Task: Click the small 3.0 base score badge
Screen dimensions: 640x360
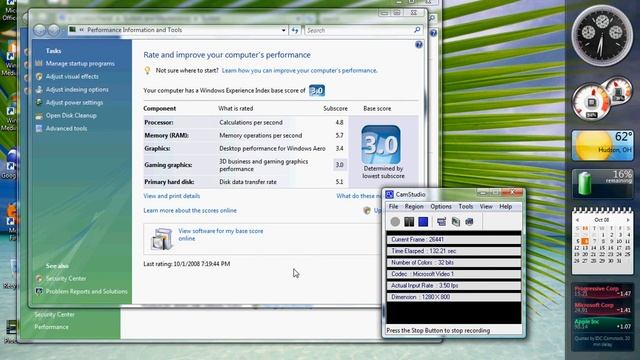Action: [317, 91]
